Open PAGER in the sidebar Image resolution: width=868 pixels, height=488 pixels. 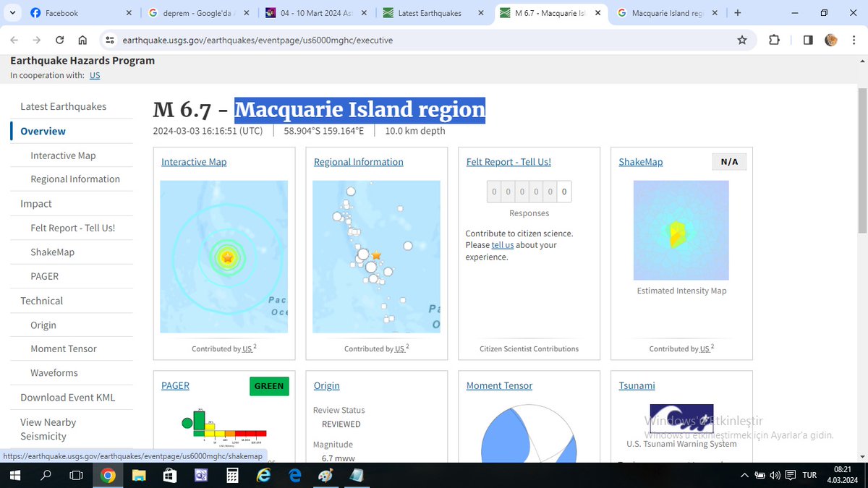pos(44,276)
